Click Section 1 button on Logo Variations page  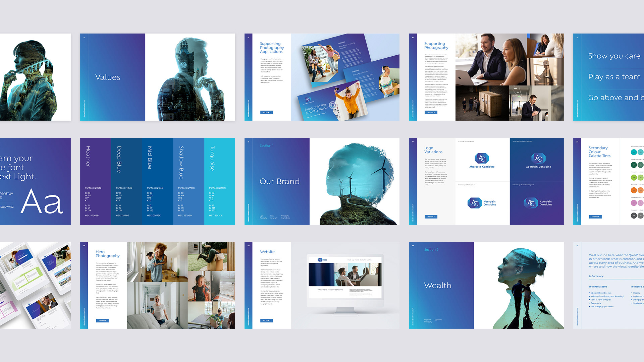tap(431, 217)
